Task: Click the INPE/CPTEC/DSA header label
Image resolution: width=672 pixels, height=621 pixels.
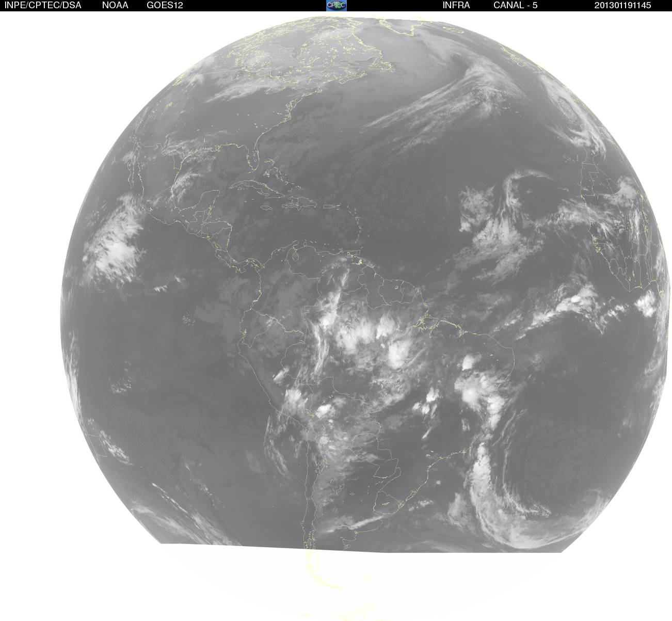Action: pyautogui.click(x=43, y=5)
